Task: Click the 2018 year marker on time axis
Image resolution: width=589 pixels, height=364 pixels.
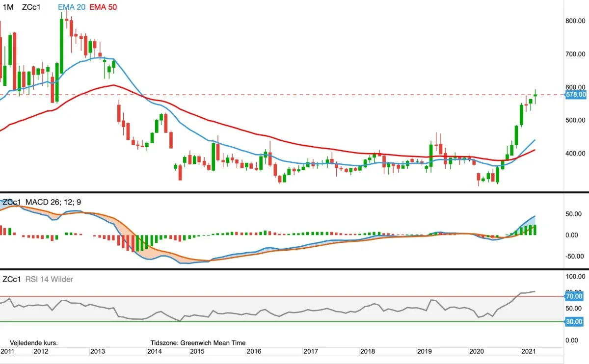Action: point(367,351)
